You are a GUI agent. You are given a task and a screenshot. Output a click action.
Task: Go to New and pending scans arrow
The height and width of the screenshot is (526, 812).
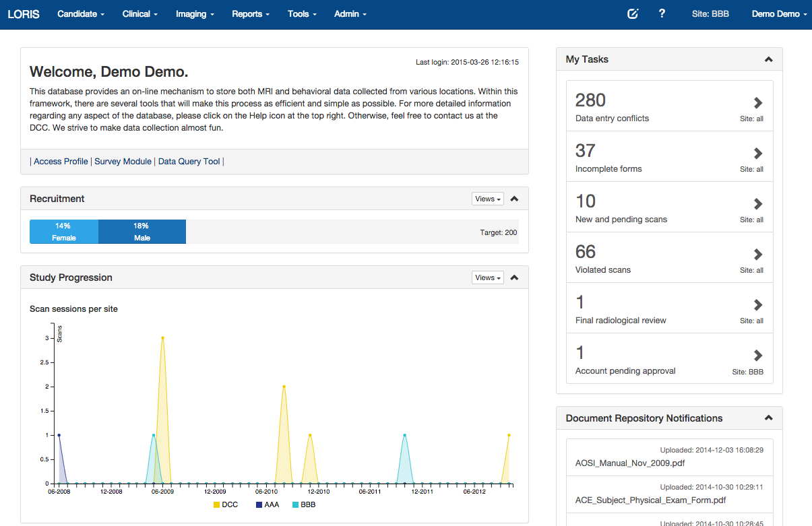tap(757, 204)
